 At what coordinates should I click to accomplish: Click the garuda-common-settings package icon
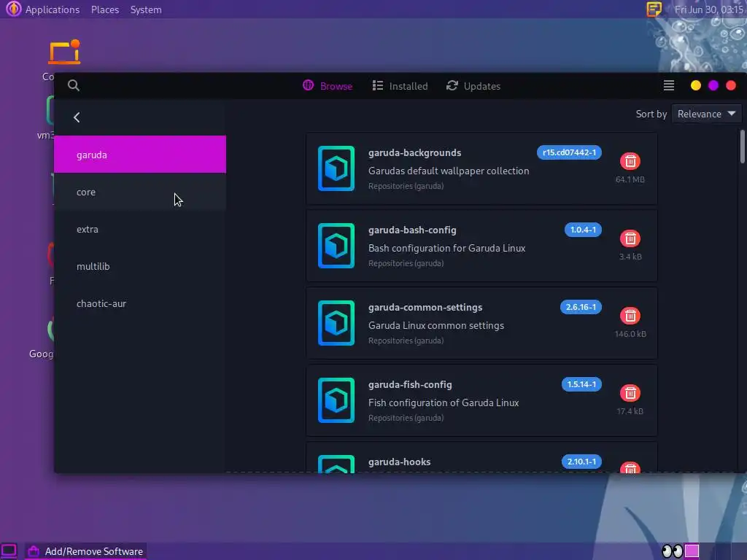click(336, 322)
